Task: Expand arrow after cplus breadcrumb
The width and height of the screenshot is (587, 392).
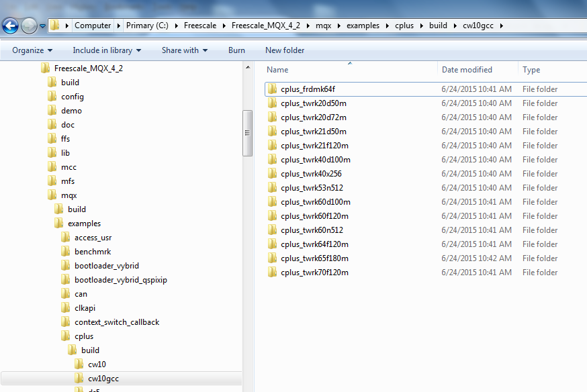Action: tap(422, 26)
